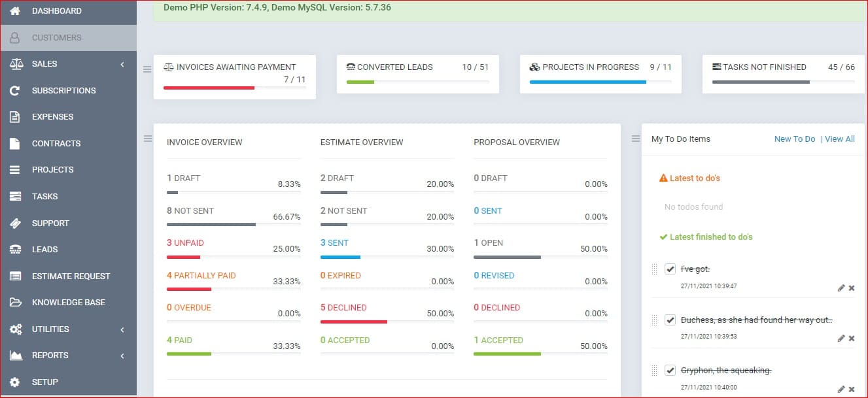The width and height of the screenshot is (868, 398).
Task: Grab the My To Do Items widget handle
Action: tap(635, 139)
